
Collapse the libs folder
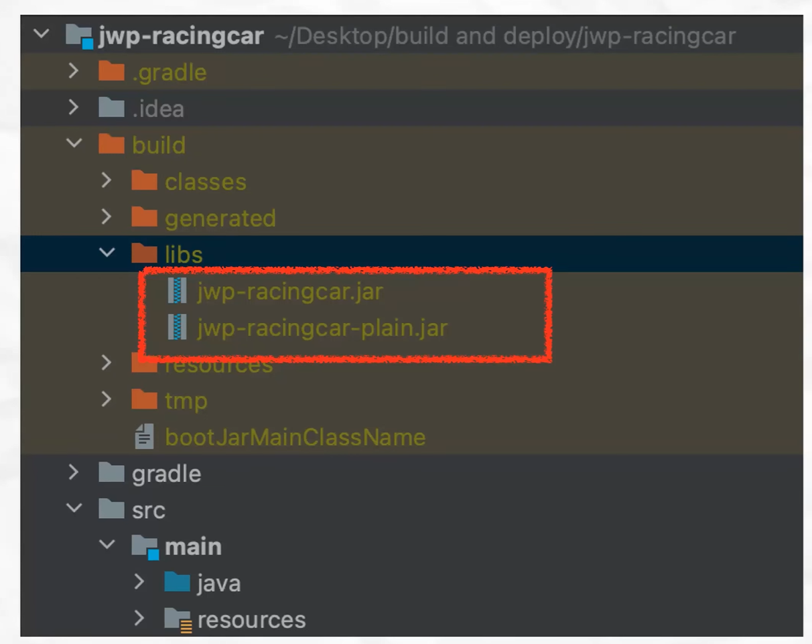(x=107, y=253)
